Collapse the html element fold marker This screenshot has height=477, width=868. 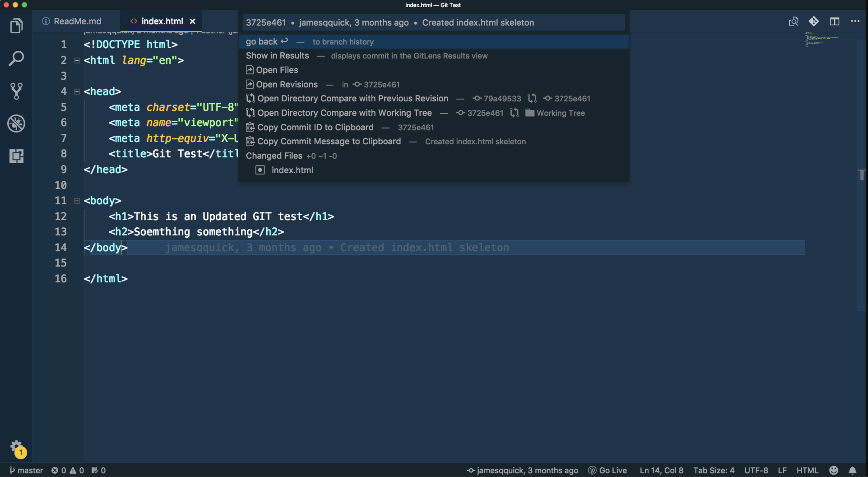[x=77, y=60]
